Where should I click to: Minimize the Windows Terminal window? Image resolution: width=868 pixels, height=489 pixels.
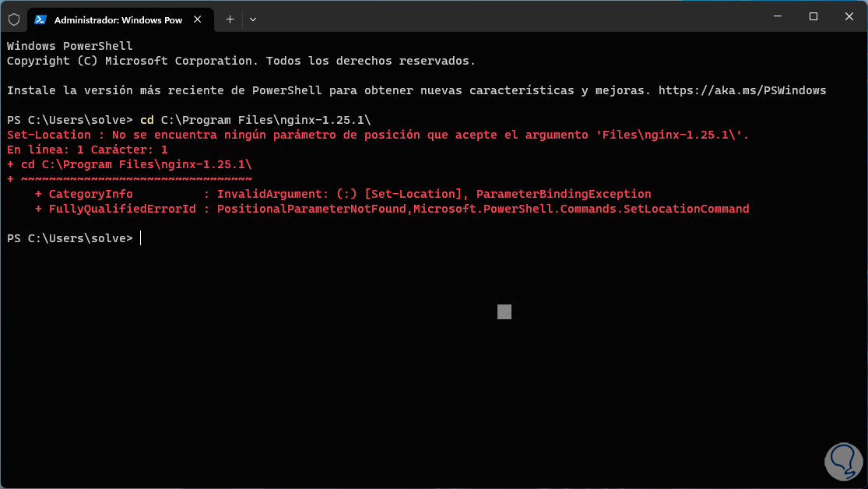(x=778, y=16)
